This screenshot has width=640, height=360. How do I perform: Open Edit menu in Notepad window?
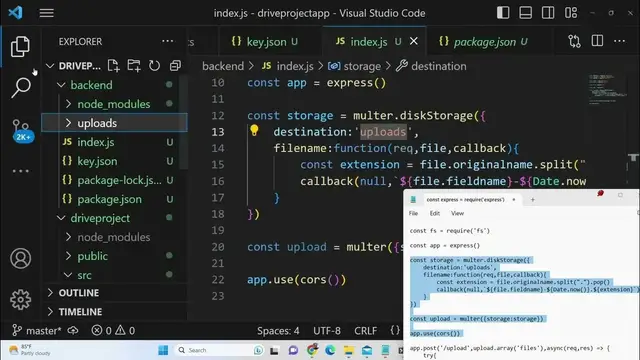435,213
